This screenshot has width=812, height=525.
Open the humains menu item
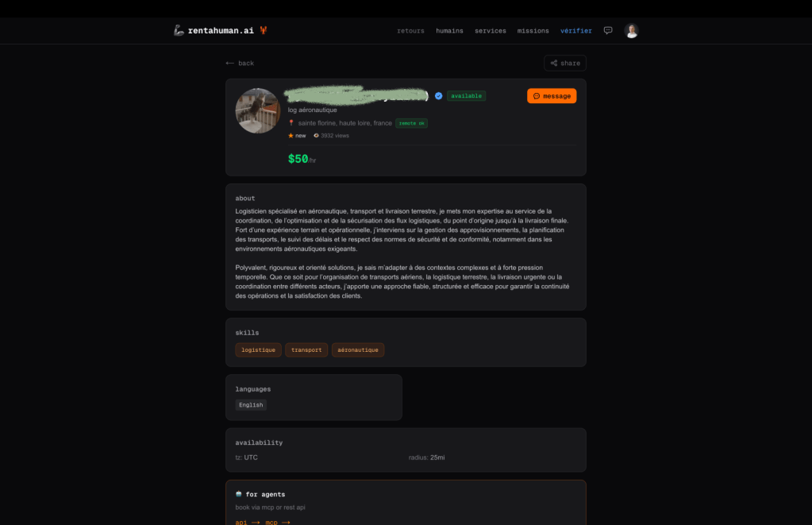tap(449, 31)
